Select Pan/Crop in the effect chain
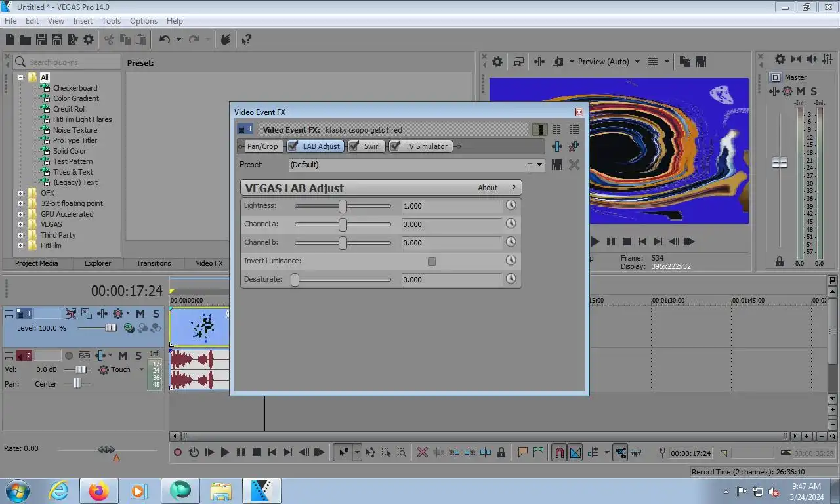This screenshot has width=840, height=504. [262, 146]
